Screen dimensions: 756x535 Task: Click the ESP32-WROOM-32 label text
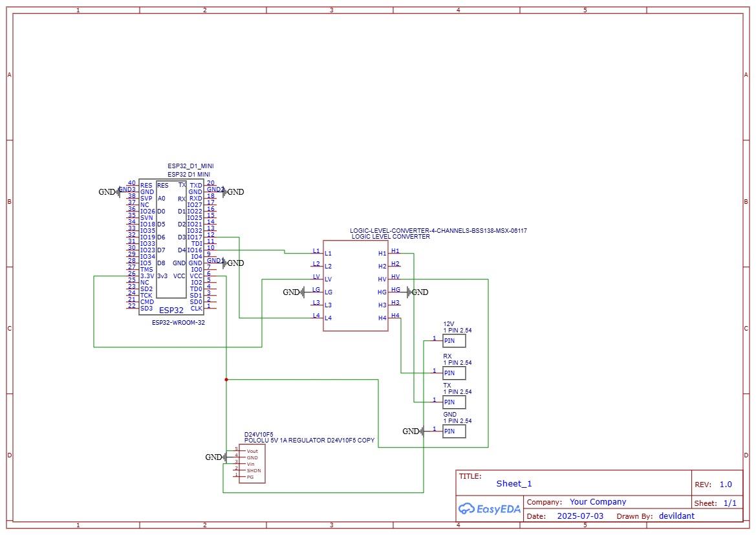[x=178, y=322]
